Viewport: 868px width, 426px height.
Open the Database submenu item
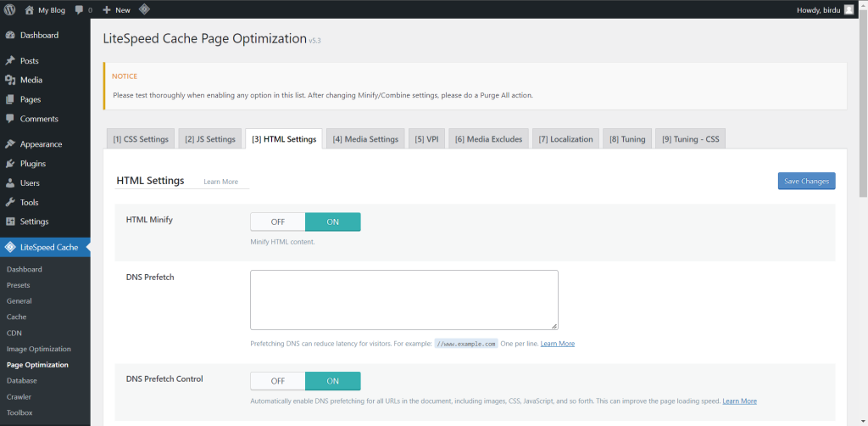click(22, 381)
